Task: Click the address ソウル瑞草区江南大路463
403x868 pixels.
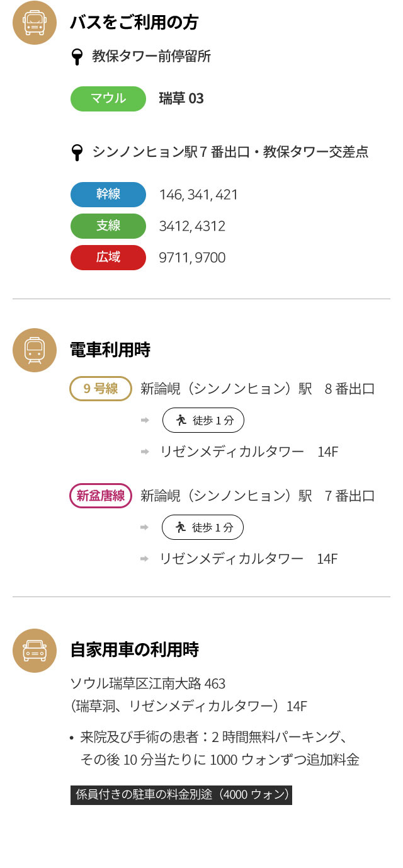Action: (x=148, y=683)
